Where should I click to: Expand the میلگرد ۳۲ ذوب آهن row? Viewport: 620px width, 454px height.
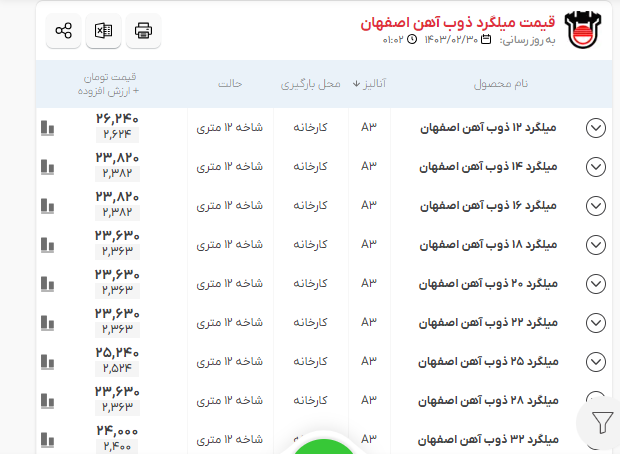tap(596, 440)
